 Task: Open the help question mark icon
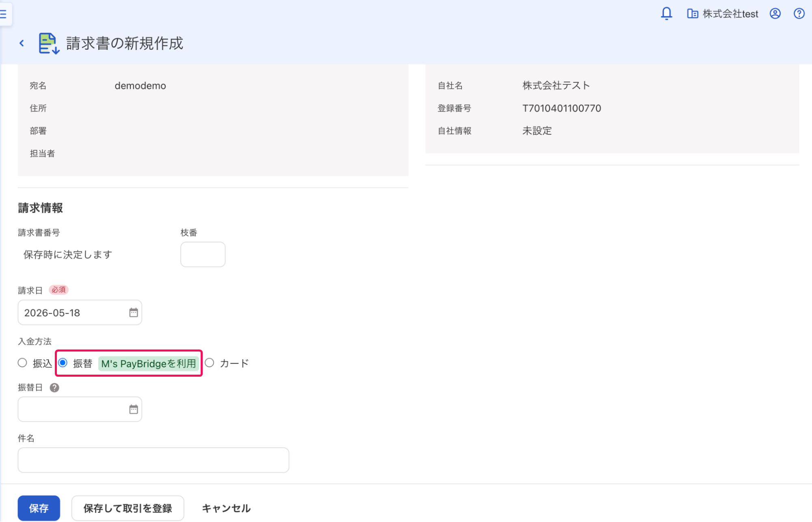(x=799, y=13)
